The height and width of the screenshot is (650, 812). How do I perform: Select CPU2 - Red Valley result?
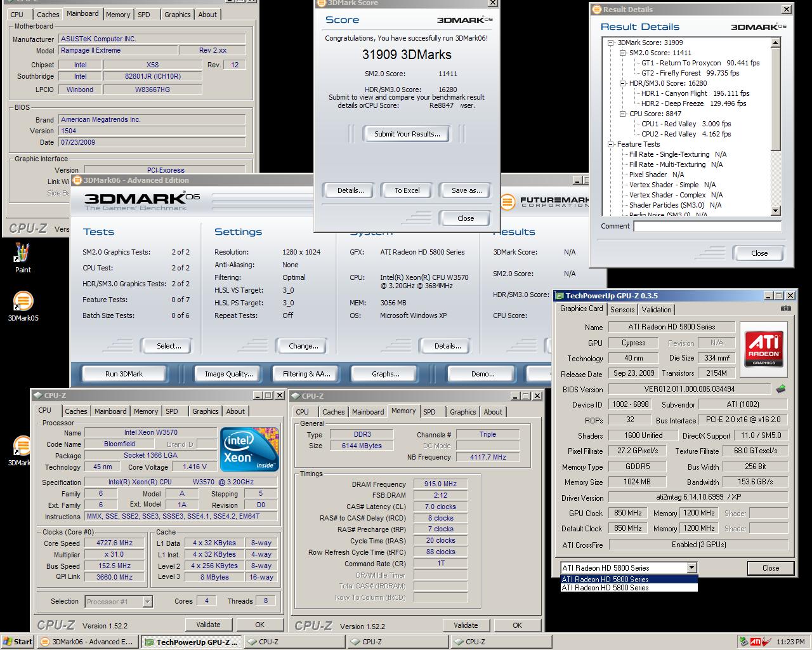point(686,134)
